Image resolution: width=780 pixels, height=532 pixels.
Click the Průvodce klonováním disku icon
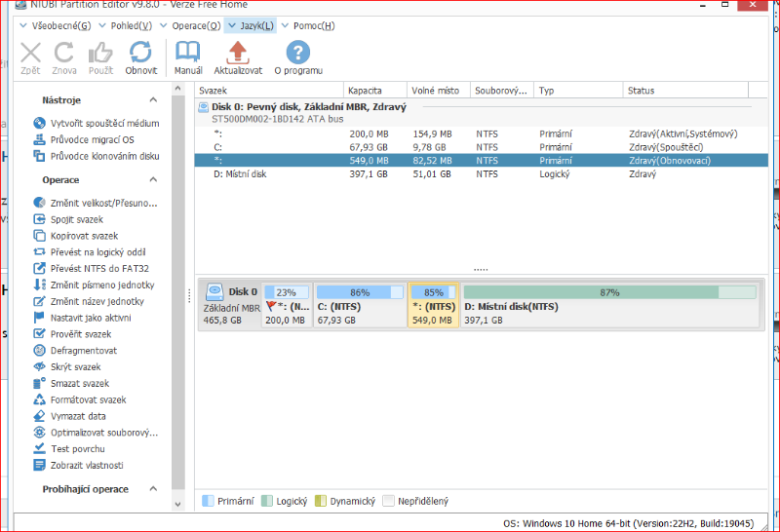click(39, 156)
